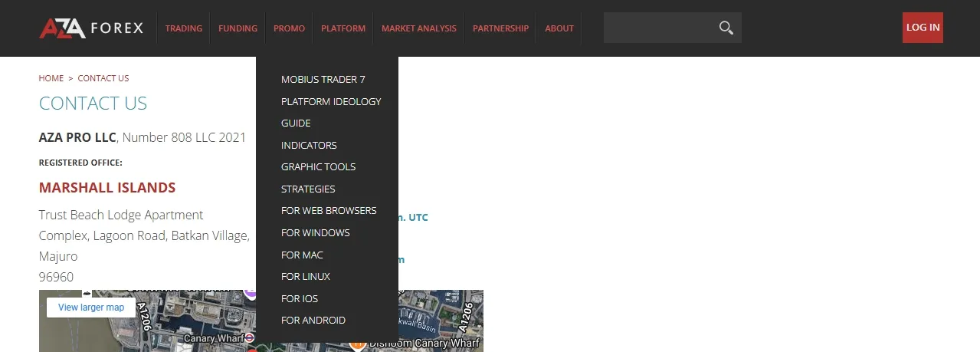Open Strategies from the dropdown

308,189
